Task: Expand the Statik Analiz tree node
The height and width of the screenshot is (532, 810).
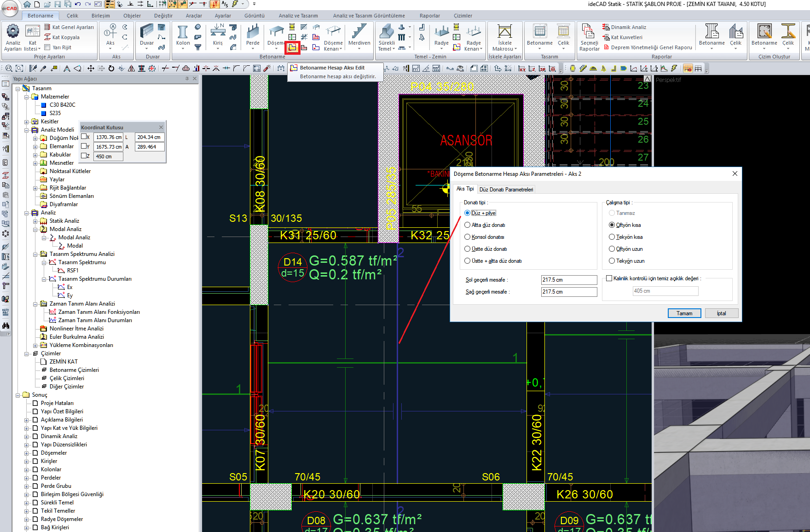Action: [x=35, y=221]
